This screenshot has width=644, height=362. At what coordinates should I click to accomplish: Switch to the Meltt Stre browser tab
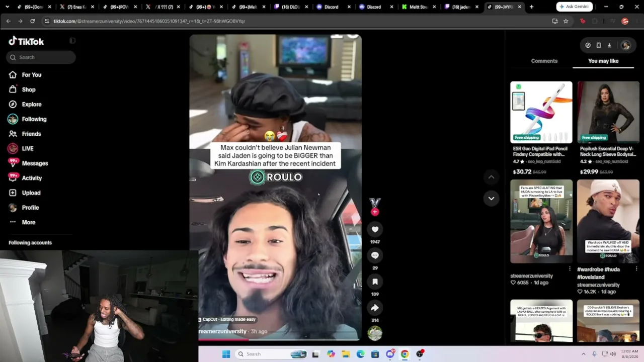418,7
